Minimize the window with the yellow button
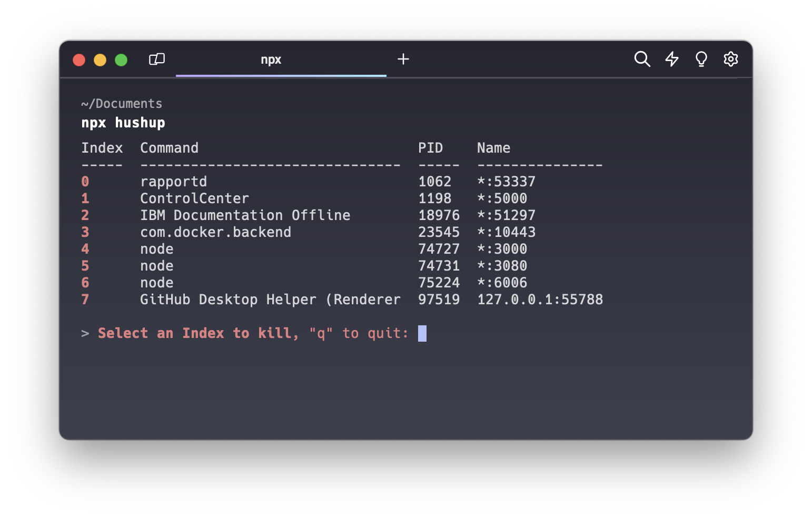 pos(100,60)
